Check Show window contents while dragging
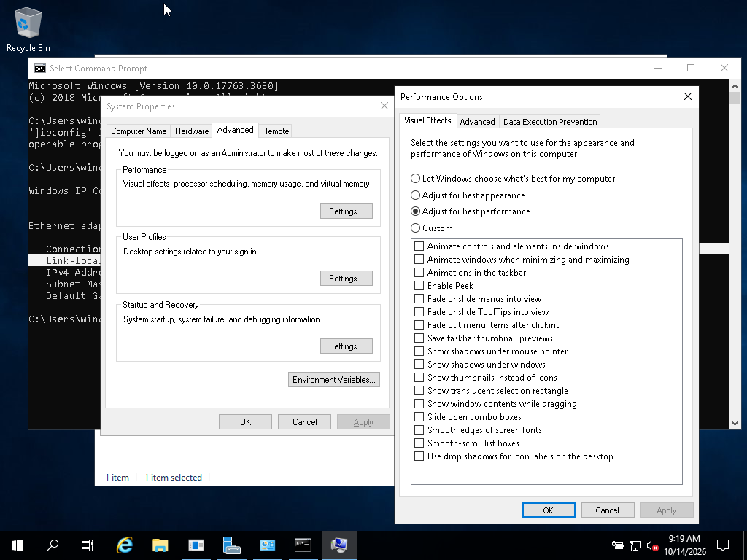This screenshot has height=560, width=747. pos(419,404)
